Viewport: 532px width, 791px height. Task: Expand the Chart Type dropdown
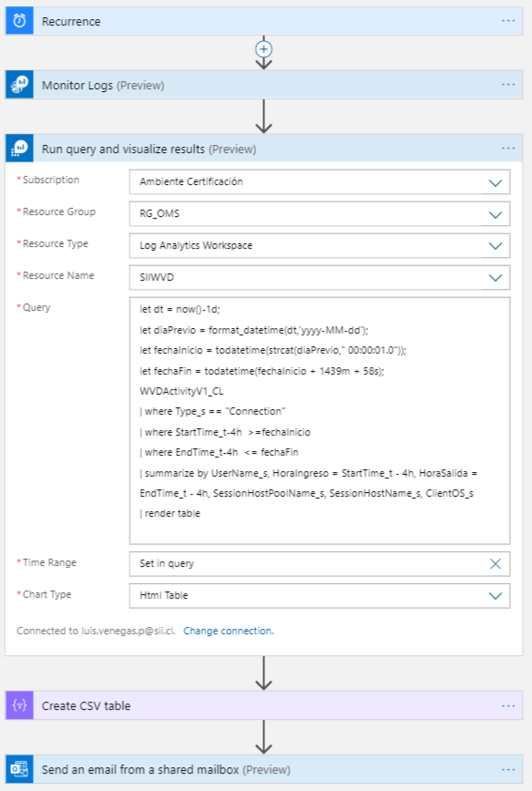pos(496,596)
